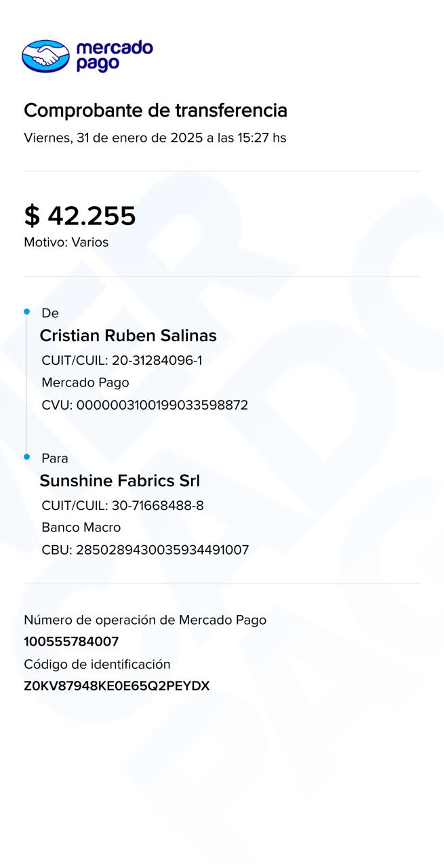Click the "Código de identificación" label

click(x=97, y=665)
